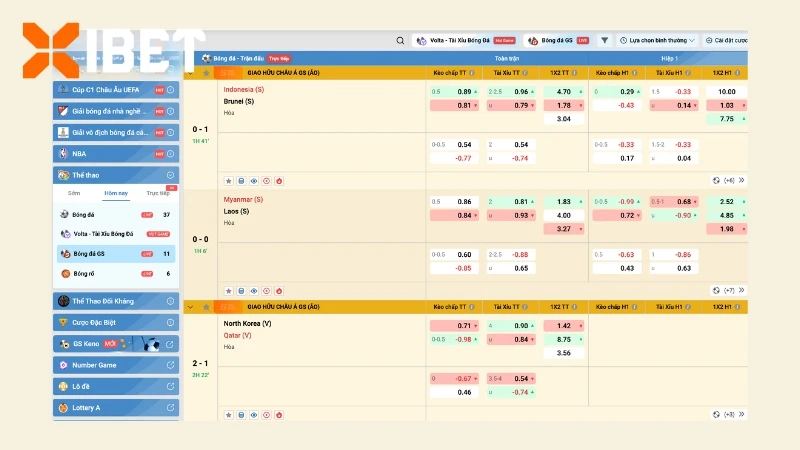
Task: Open statistics icon for North Korea vs Qatar
Action: pyautogui.click(x=241, y=415)
